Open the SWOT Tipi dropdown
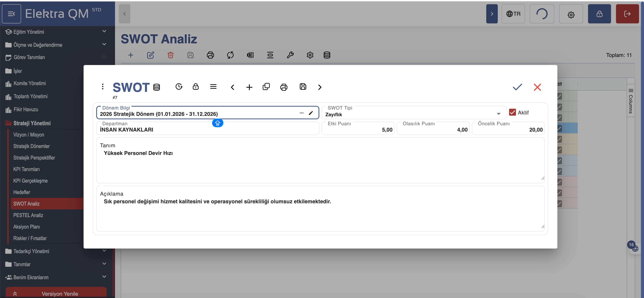This screenshot has height=298, width=644. click(x=498, y=114)
